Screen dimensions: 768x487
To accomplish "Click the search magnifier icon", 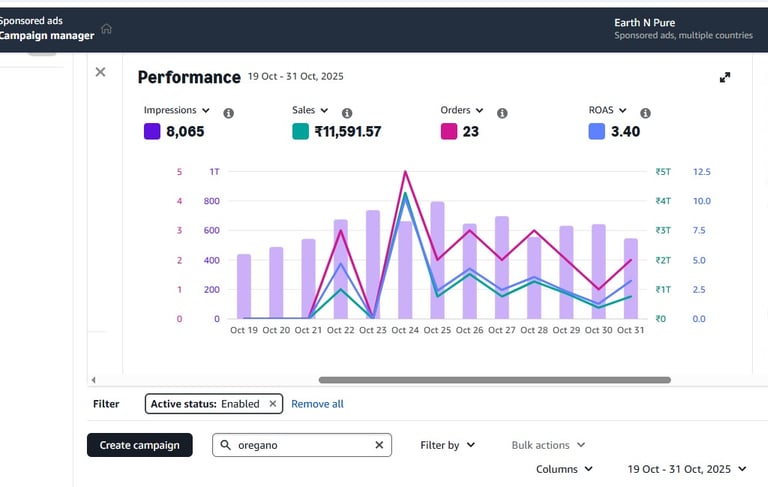I will tap(225, 445).
